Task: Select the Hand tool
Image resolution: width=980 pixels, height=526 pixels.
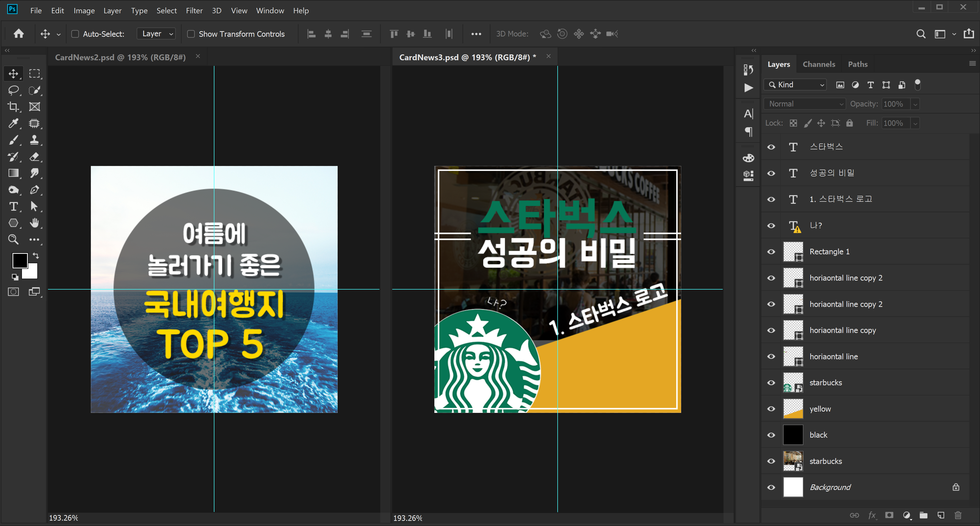Action: [35, 223]
